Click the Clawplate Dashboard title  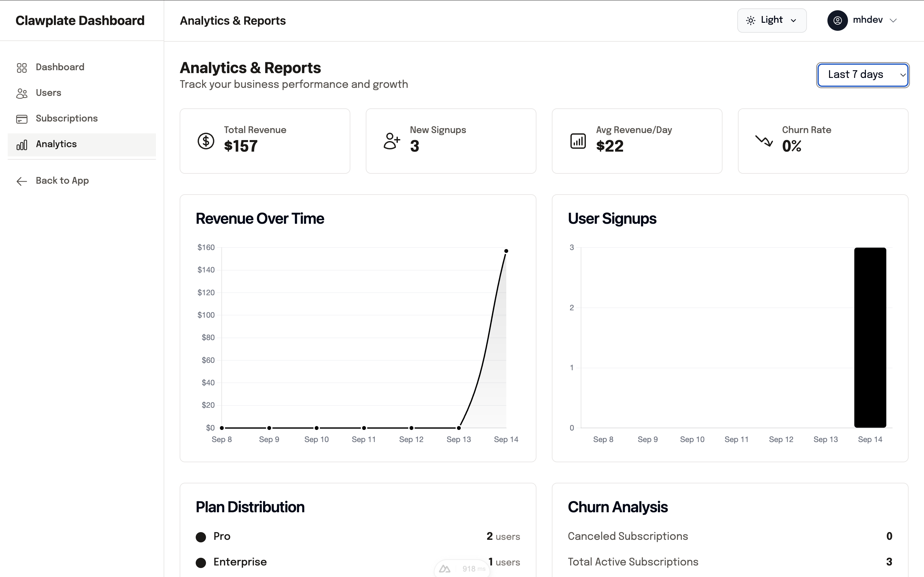(x=80, y=21)
